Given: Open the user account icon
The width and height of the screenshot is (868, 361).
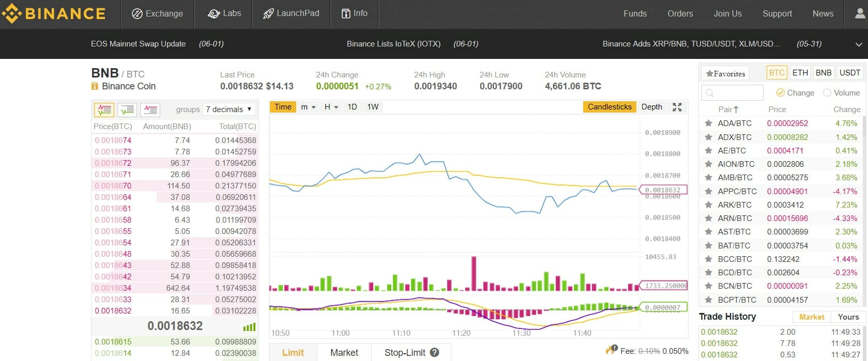Looking at the screenshot, I should [860, 13].
